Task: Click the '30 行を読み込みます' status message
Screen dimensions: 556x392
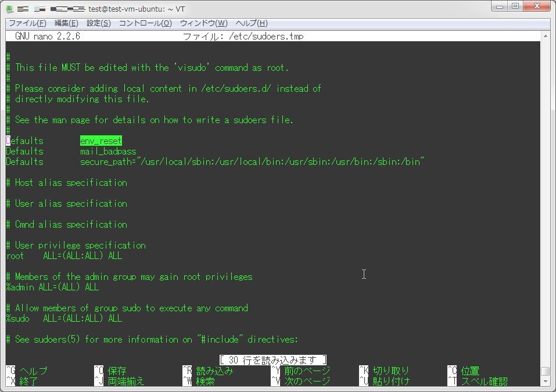Action: point(272,360)
